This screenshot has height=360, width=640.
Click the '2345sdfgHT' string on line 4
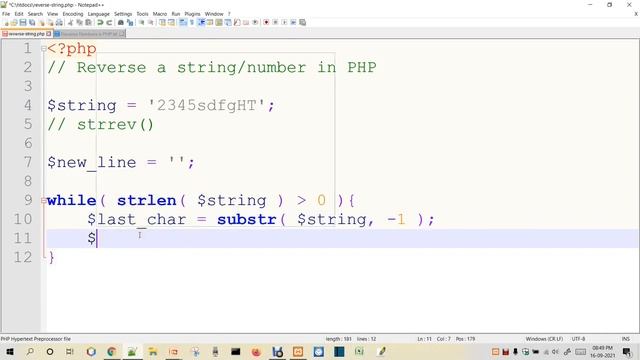coord(206,105)
